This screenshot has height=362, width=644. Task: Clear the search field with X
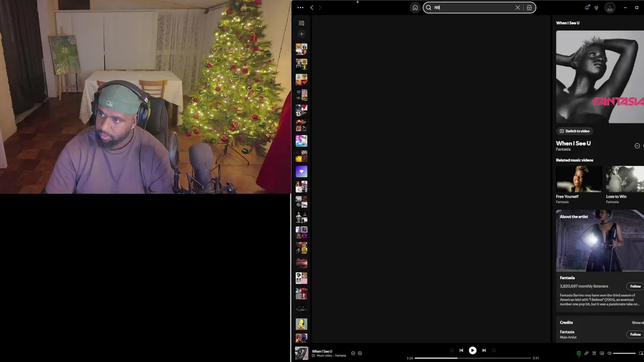(518, 8)
